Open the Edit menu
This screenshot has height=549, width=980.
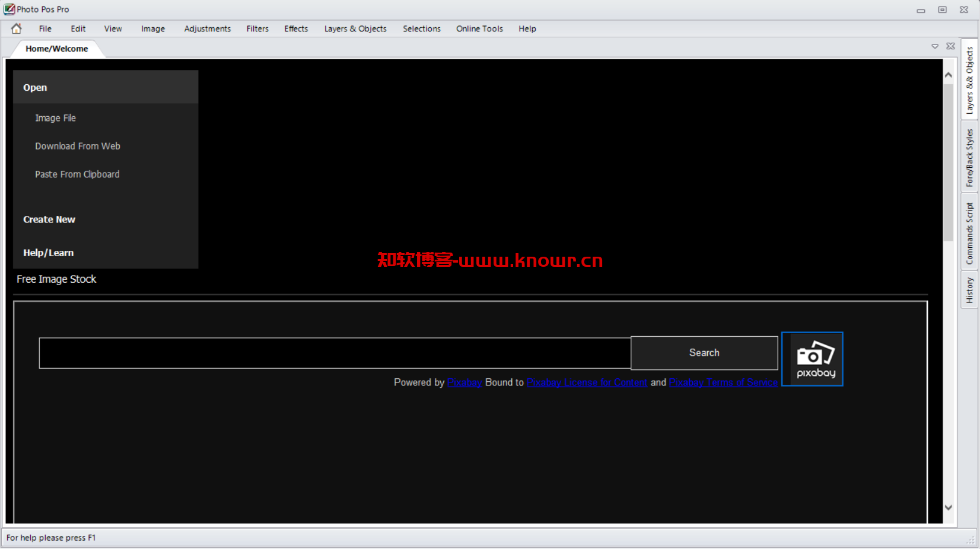click(x=78, y=28)
